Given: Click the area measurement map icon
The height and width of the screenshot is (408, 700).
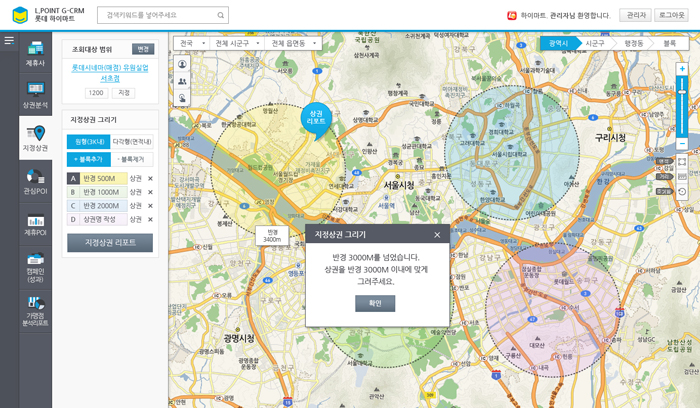Looking at the screenshot, I should (682, 162).
